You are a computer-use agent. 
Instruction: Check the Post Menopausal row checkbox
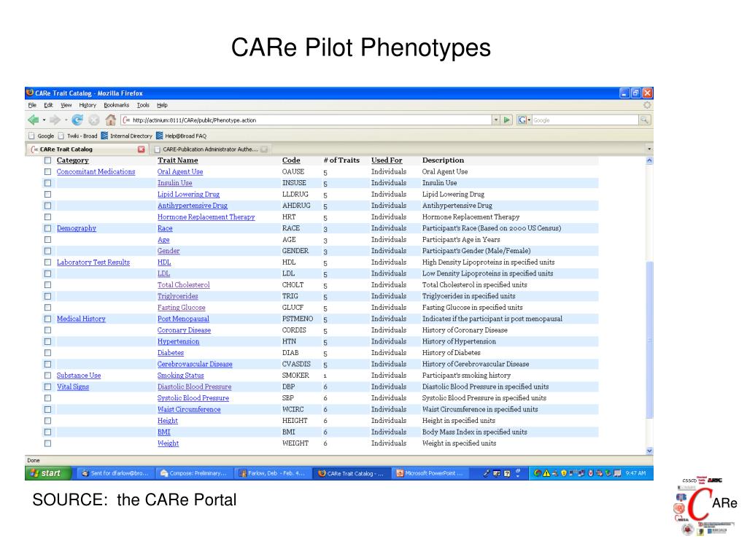pyautogui.click(x=47, y=319)
